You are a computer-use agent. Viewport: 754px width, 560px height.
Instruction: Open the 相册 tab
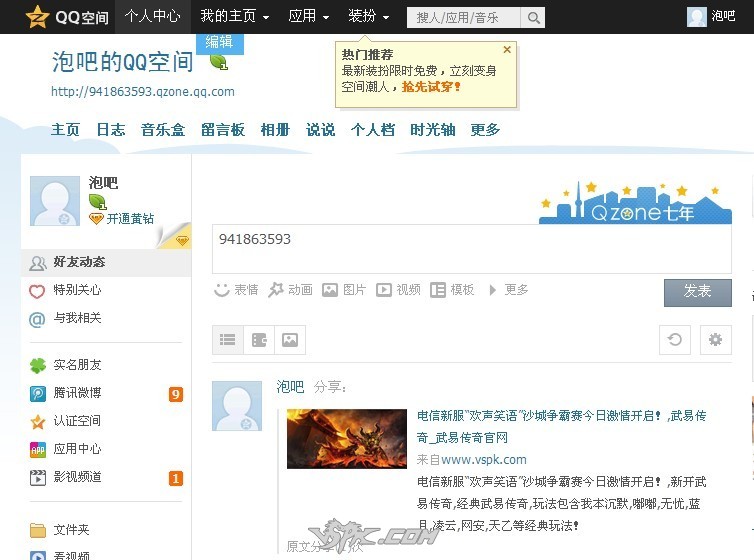(275, 130)
